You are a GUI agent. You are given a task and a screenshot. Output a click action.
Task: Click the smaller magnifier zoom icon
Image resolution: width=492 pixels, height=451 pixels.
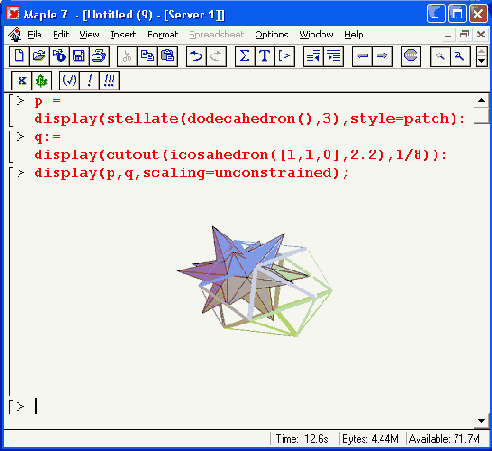click(x=440, y=56)
